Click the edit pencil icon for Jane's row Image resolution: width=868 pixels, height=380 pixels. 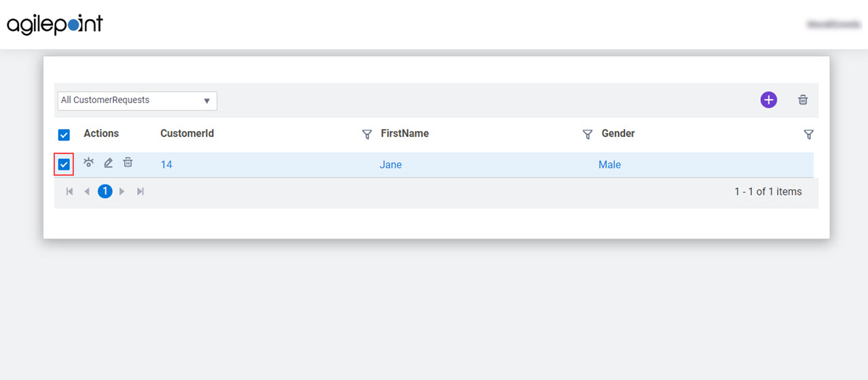click(108, 163)
